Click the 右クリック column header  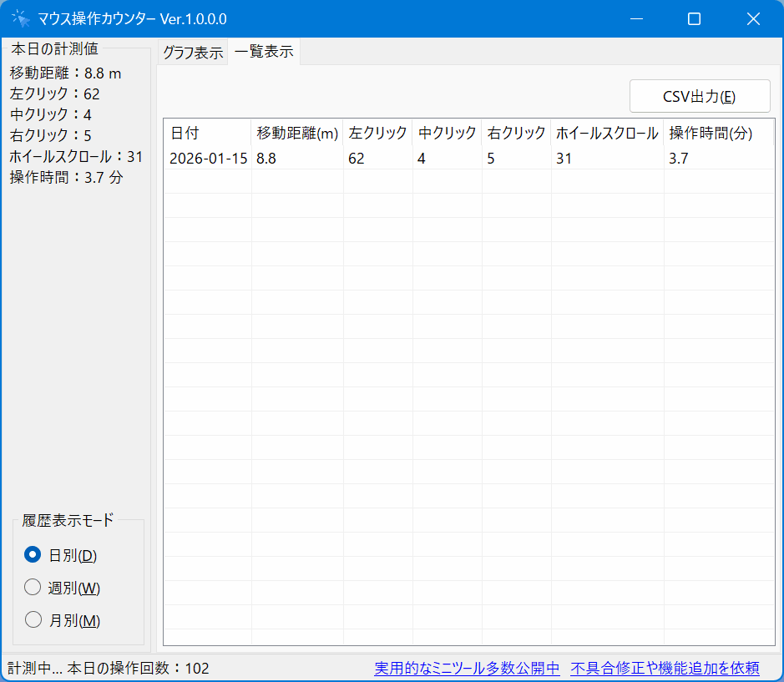click(516, 134)
